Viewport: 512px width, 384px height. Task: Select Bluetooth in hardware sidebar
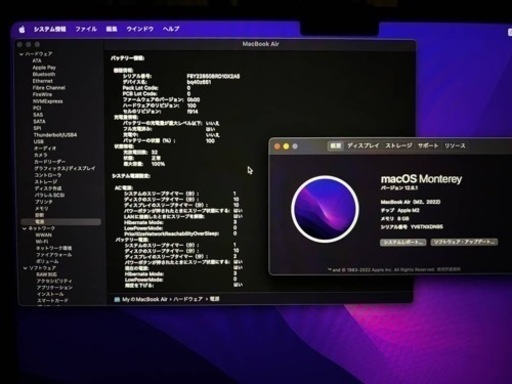(x=44, y=74)
